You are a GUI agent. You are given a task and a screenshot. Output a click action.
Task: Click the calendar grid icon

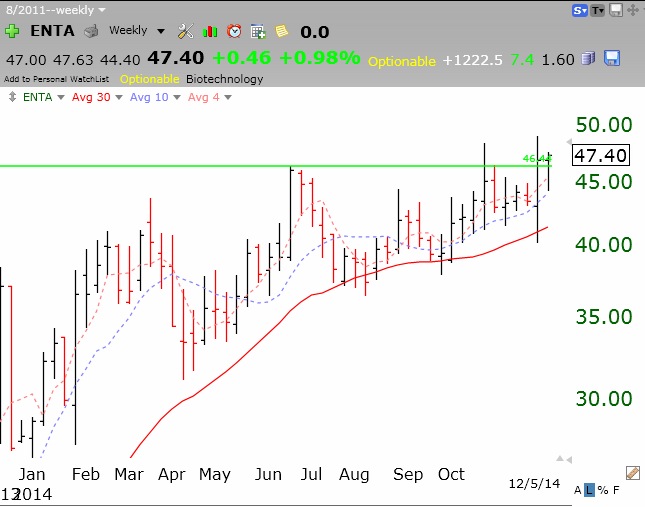pos(258,31)
